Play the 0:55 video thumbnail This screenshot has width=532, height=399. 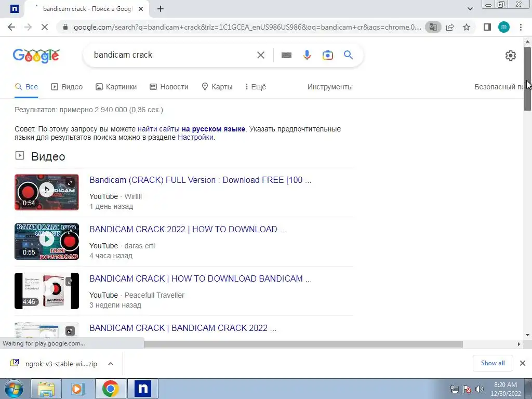(x=46, y=242)
